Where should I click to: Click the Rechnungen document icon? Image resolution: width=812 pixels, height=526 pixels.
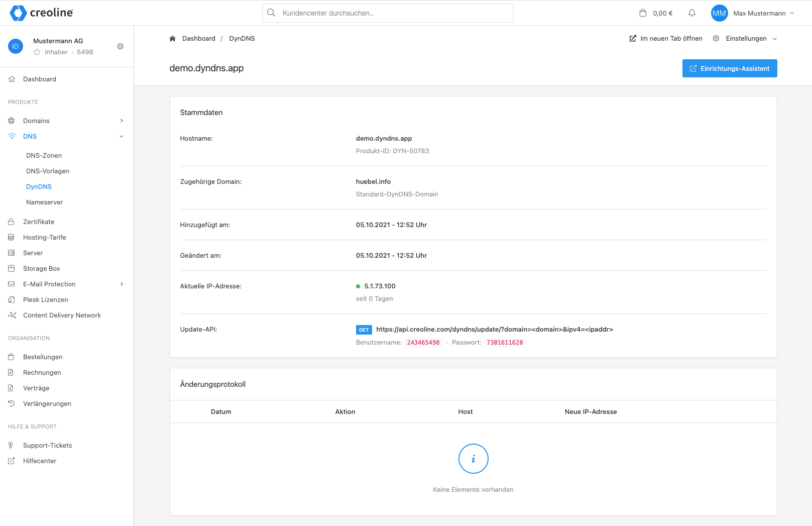pos(11,372)
